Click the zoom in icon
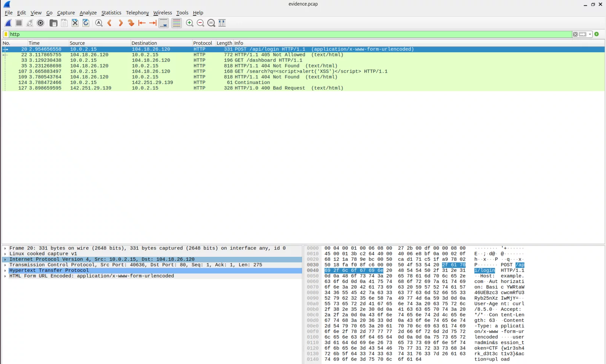Image resolution: width=606 pixels, height=364 pixels. pyautogui.click(x=190, y=23)
